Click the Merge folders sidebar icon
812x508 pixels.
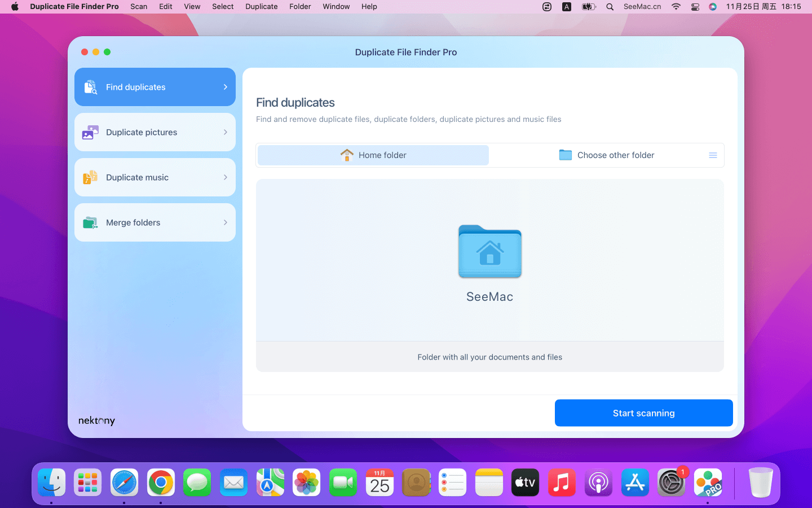point(90,222)
